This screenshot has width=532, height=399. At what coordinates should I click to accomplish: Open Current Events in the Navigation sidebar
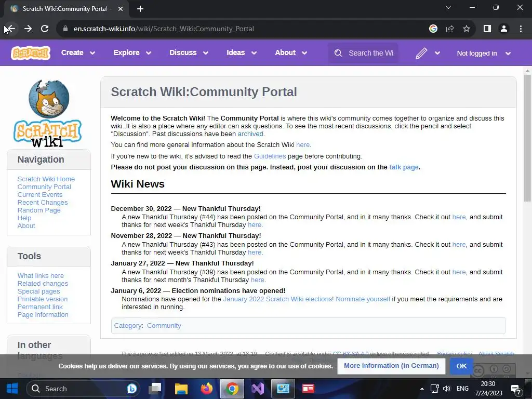40,194
